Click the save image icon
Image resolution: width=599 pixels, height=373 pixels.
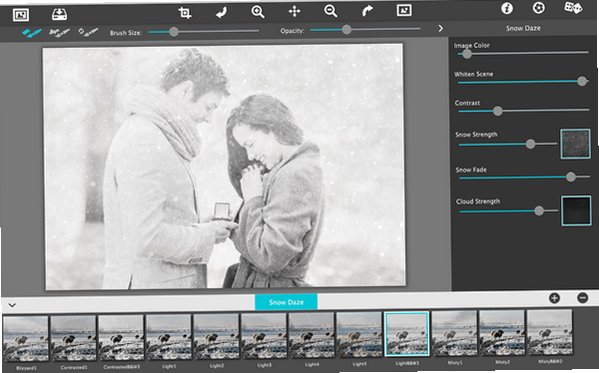pyautogui.click(x=59, y=15)
